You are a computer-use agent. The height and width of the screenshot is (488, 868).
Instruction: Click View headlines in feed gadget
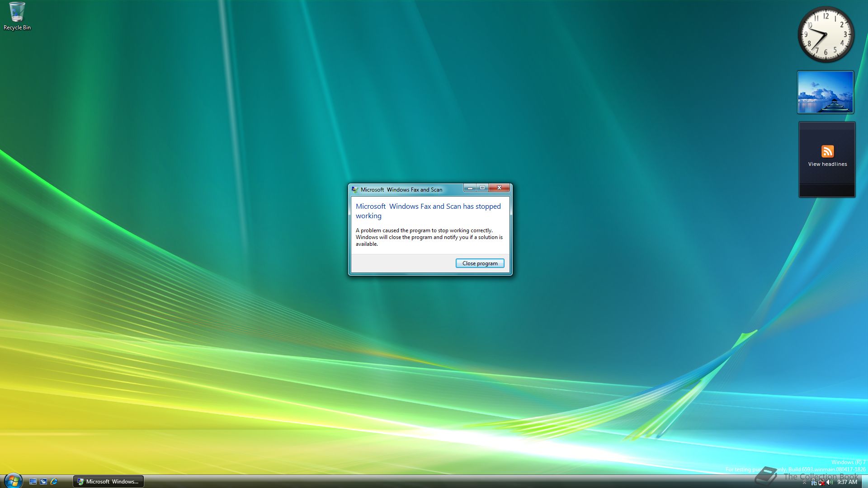(827, 164)
